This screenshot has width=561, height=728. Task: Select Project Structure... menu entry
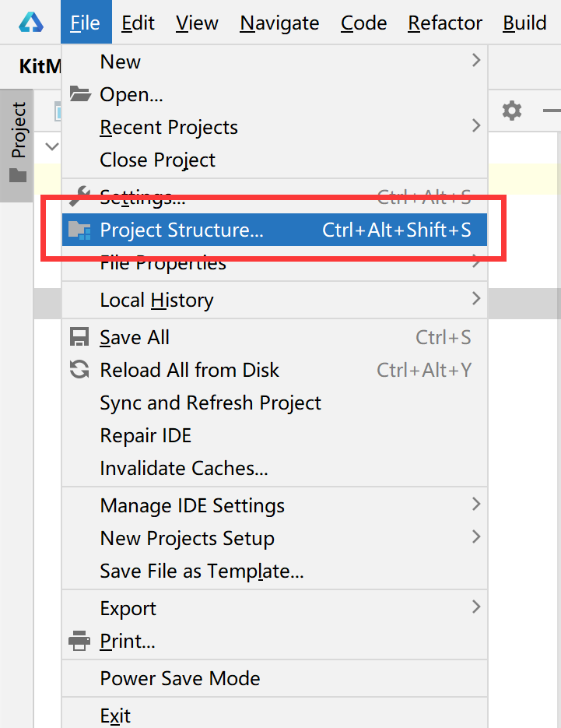tap(274, 230)
